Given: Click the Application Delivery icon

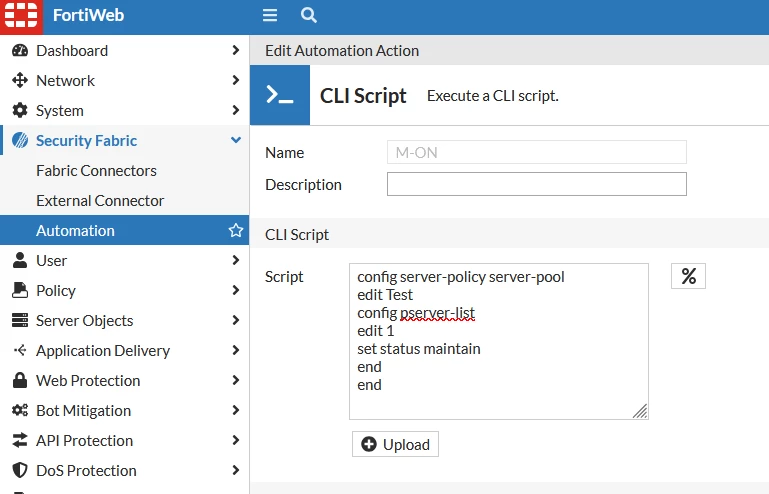Looking at the screenshot, I should click(20, 350).
